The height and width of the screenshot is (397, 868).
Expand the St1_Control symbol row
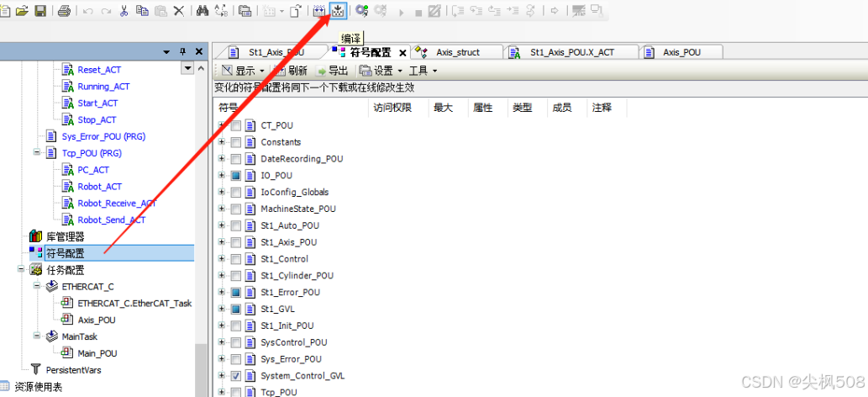222,258
